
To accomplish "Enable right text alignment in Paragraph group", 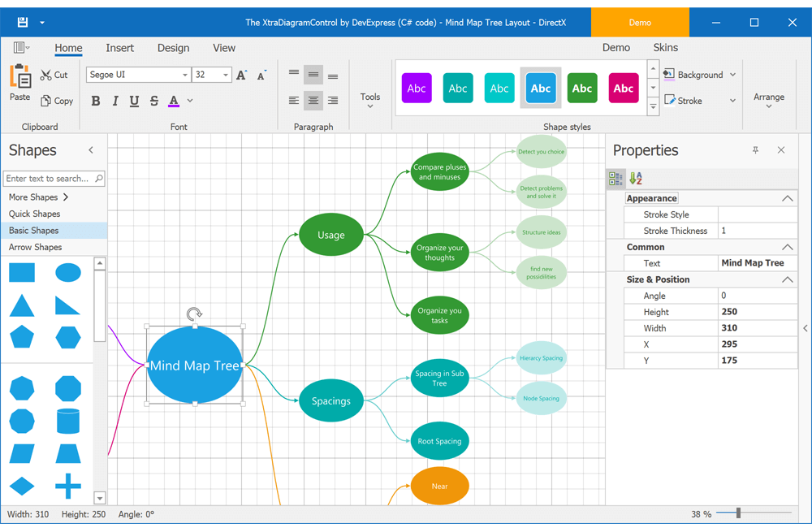I will click(333, 101).
